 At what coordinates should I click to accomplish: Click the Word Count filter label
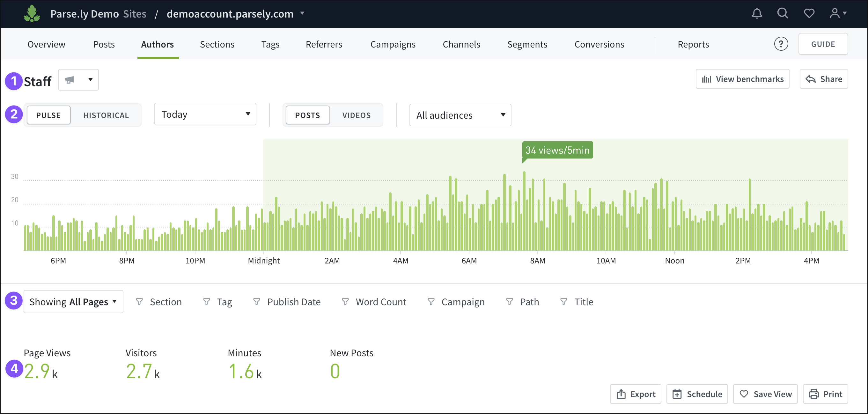(381, 302)
